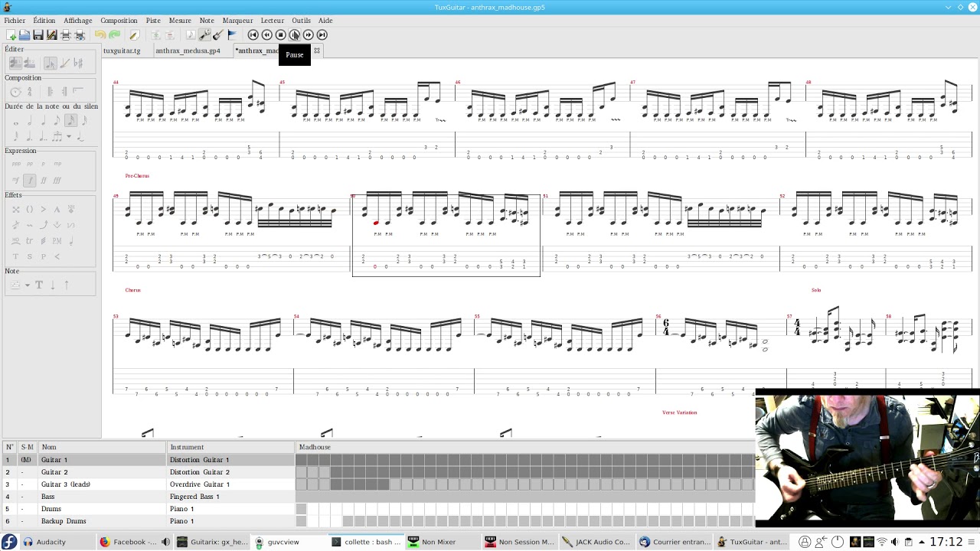Click the add track icon
Image resolution: width=980 pixels, height=551 pixels.
[155, 34]
